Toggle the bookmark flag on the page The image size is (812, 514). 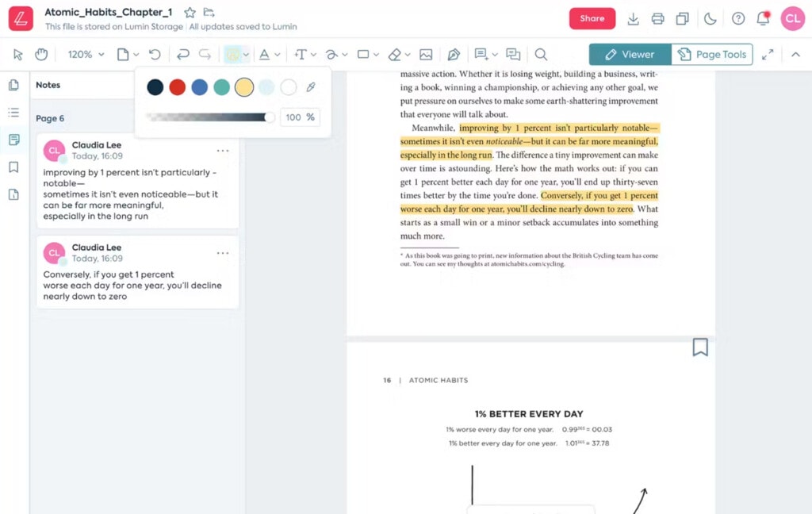pyautogui.click(x=699, y=347)
